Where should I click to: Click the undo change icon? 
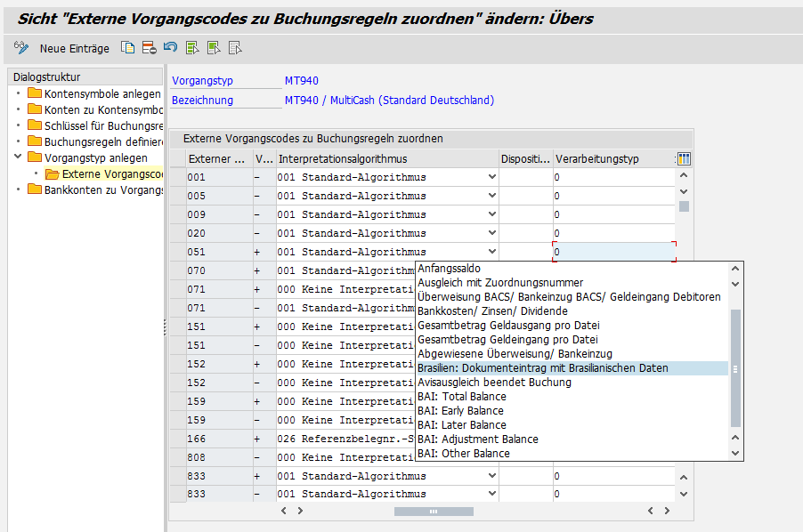coord(170,48)
